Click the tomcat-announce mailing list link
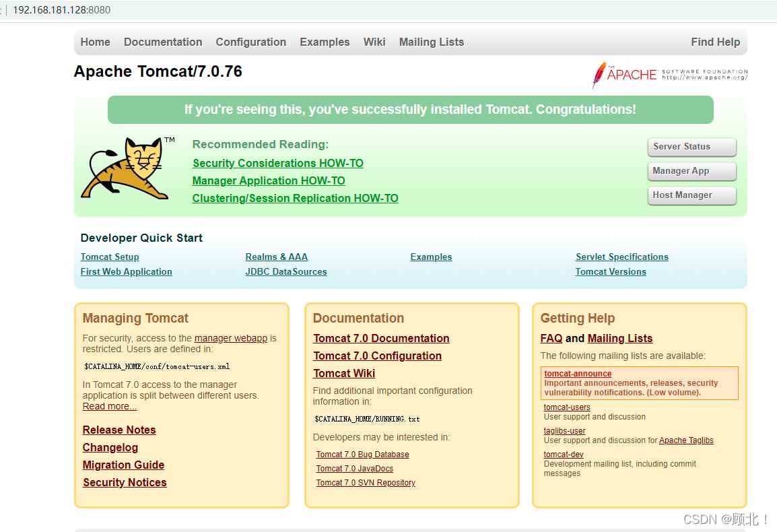The height and width of the screenshot is (532, 777). point(578,374)
